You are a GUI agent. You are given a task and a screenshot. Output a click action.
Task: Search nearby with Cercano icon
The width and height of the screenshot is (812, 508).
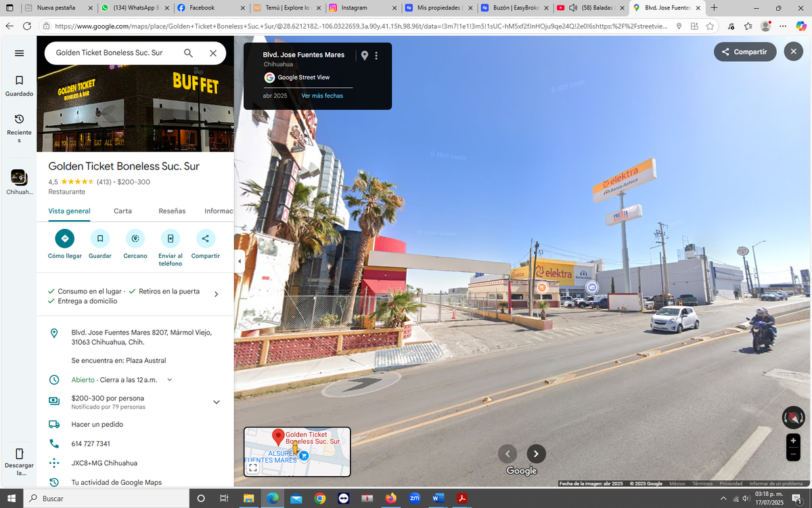[135, 238]
